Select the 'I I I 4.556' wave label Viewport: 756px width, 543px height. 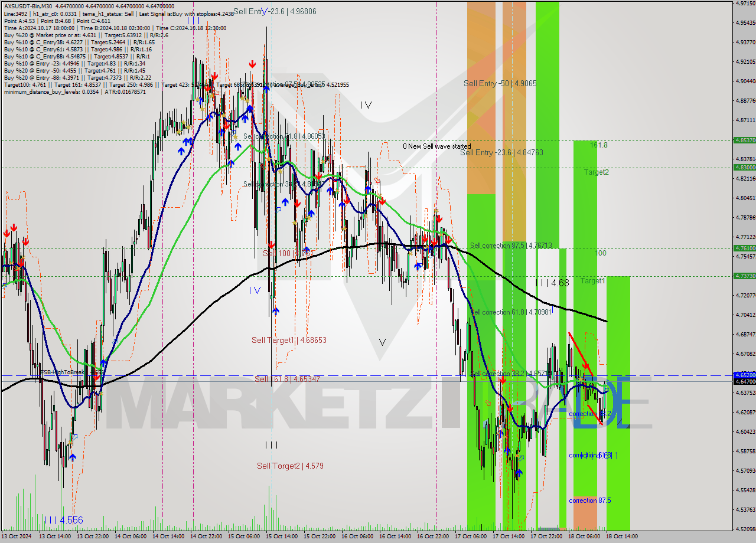tap(63, 520)
